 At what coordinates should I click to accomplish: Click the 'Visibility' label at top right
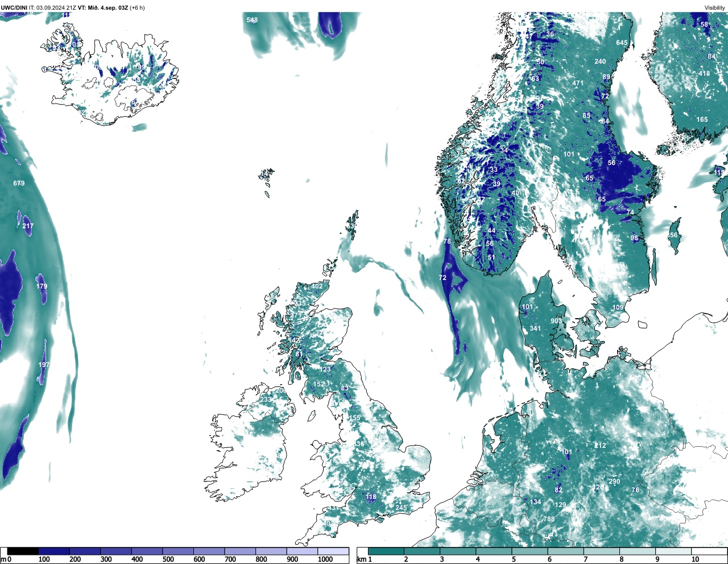[x=715, y=8]
